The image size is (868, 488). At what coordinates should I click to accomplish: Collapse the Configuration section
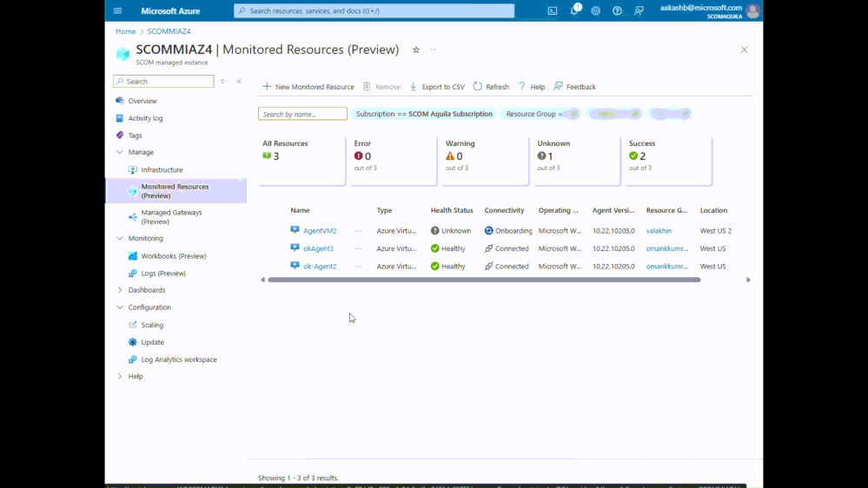(x=120, y=307)
